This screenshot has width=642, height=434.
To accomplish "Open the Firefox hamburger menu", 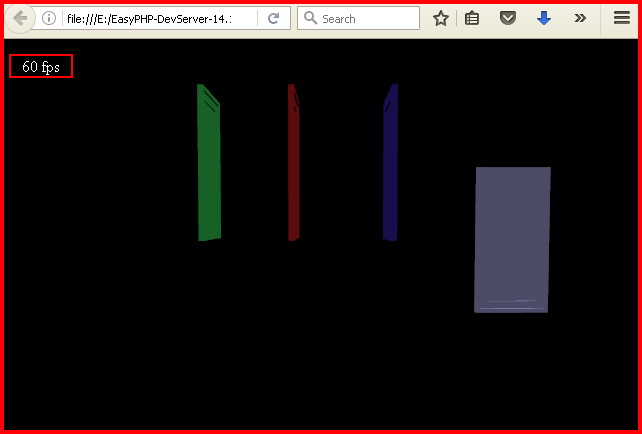I will (x=621, y=18).
